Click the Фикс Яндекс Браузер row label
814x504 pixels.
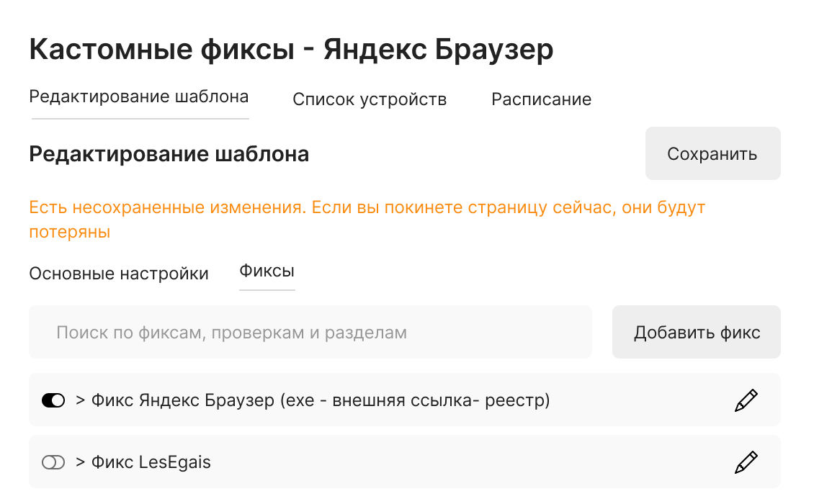321,400
